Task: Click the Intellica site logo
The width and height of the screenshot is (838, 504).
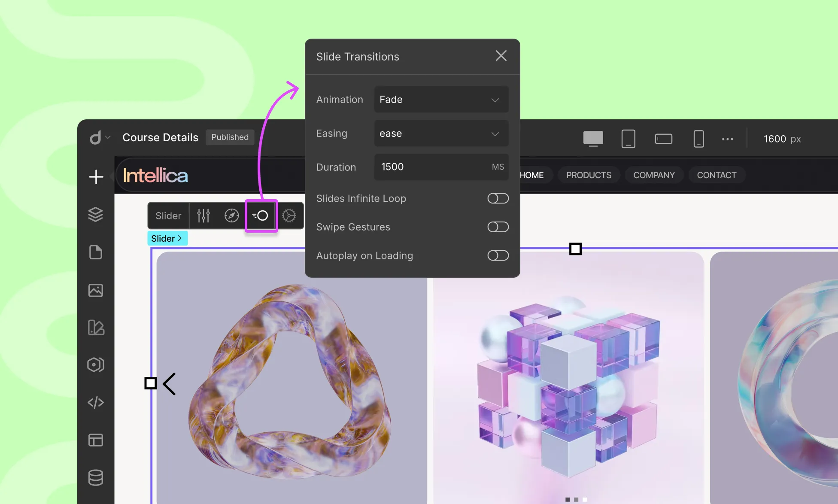Action: coord(155,175)
